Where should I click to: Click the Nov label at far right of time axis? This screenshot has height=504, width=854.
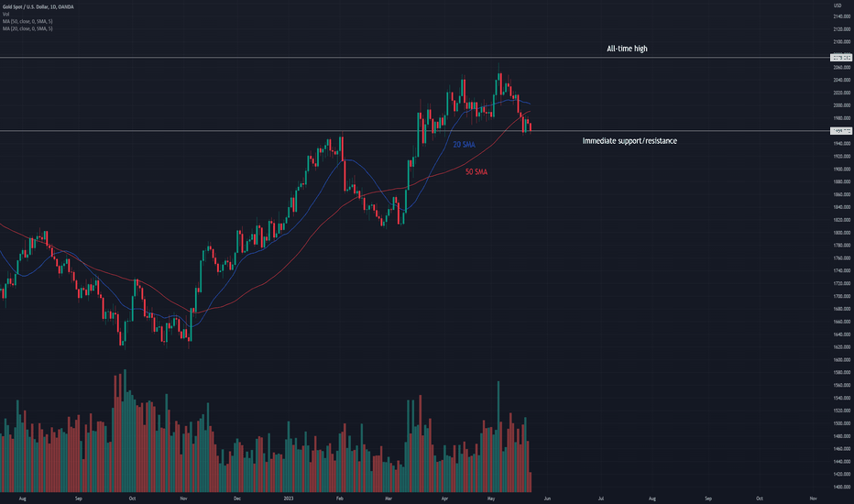click(813, 499)
